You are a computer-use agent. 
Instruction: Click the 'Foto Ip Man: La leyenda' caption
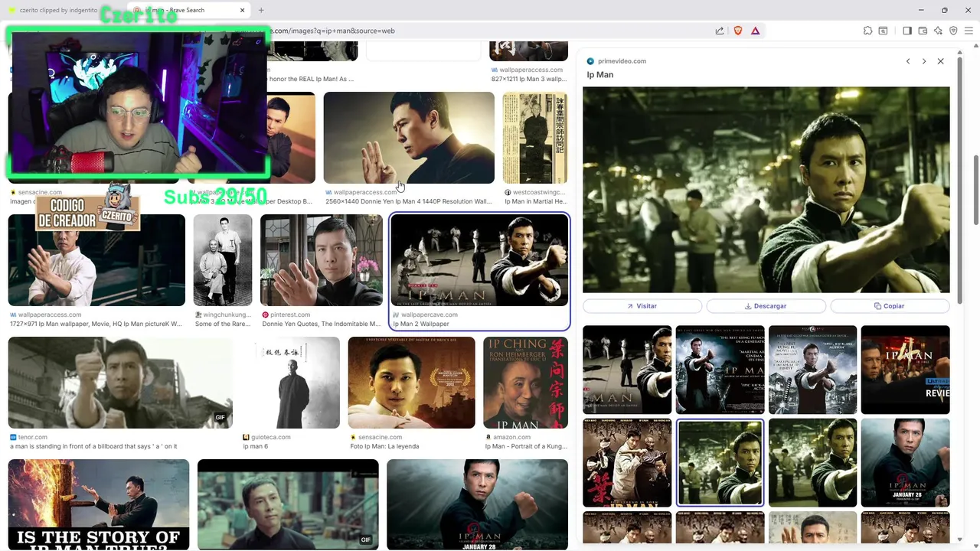pos(384,446)
